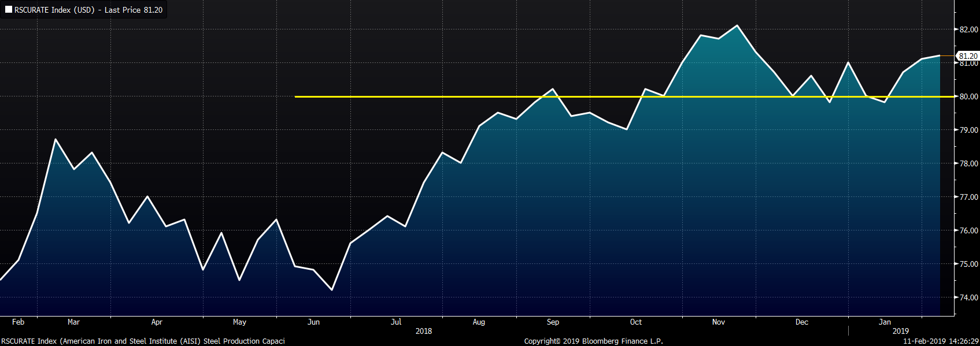This screenshot has height=346, width=980.
Task: Click the 82.00 y-axis label
Action: click(x=968, y=29)
